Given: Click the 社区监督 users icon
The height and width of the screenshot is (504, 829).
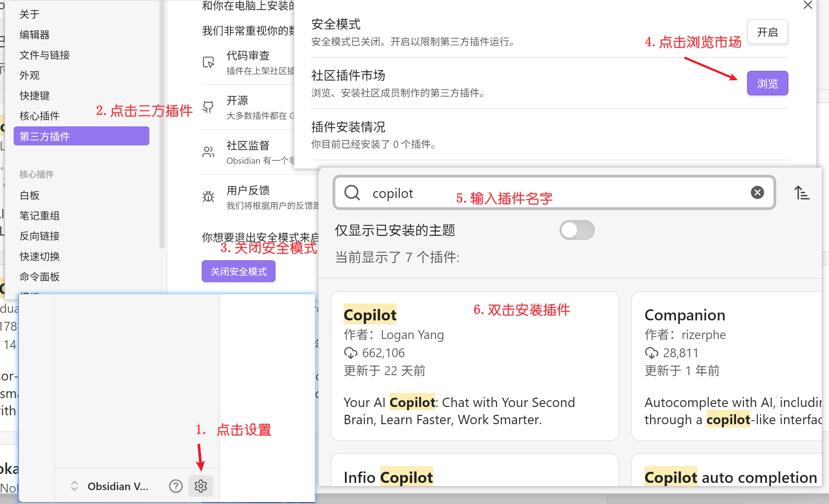Looking at the screenshot, I should 209,152.
